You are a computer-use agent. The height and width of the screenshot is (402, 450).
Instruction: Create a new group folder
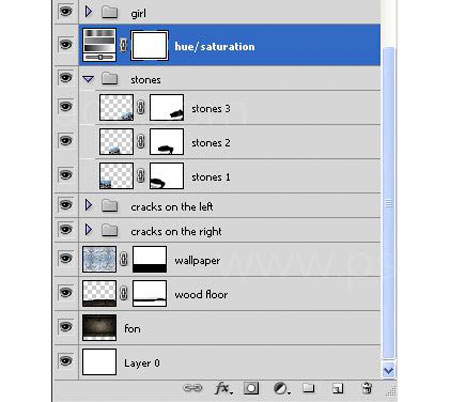(x=308, y=388)
